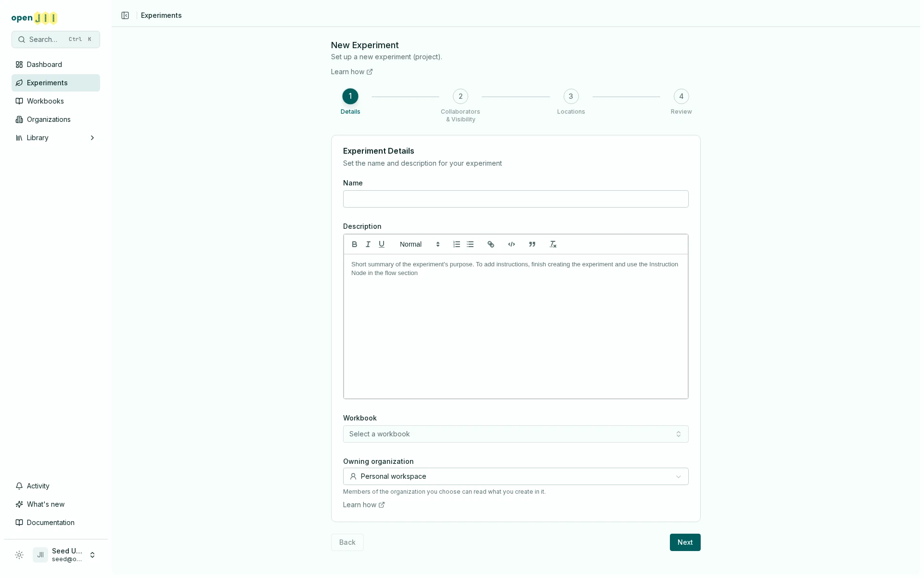This screenshot has height=578, width=924.
Task: Go to Dashboard in the sidebar
Action: point(56,65)
